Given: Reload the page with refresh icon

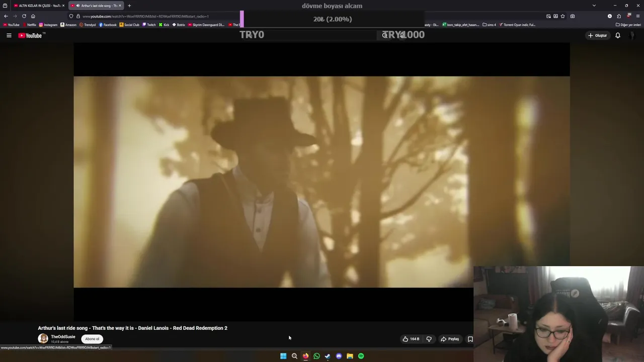Looking at the screenshot, I should pos(24,16).
